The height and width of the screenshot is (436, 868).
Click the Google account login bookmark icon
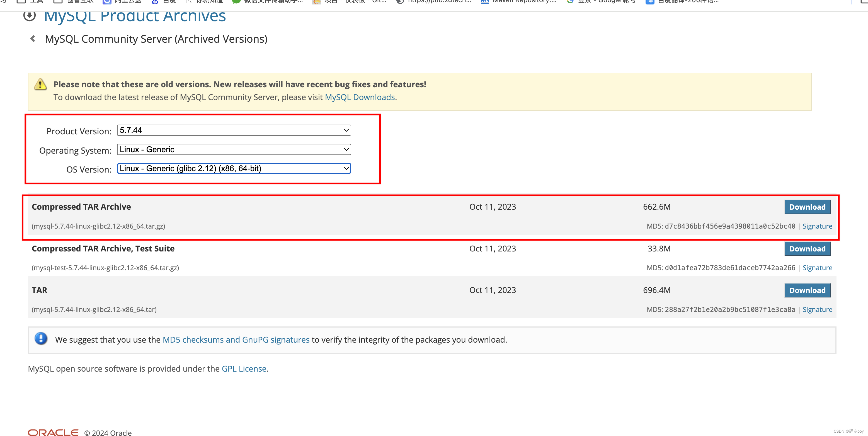[571, 2]
